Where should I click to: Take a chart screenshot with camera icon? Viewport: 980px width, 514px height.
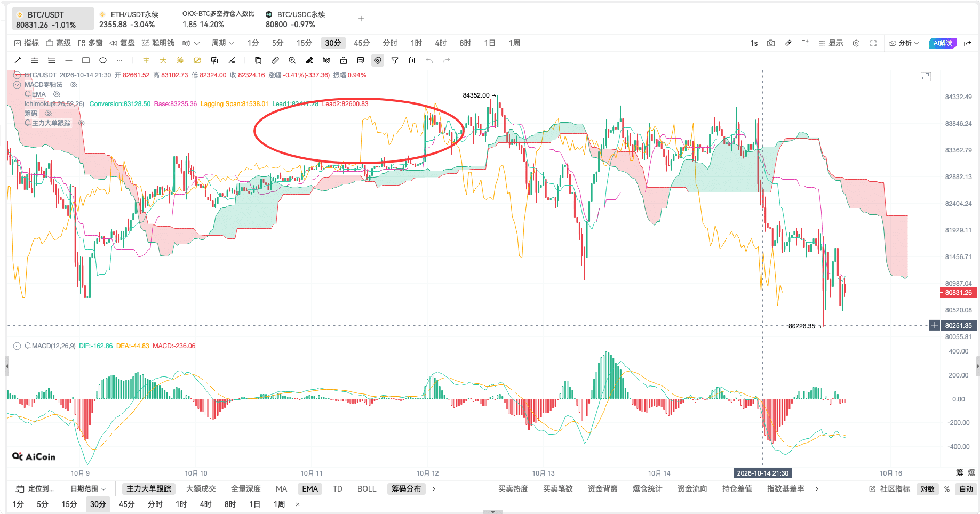pos(771,43)
